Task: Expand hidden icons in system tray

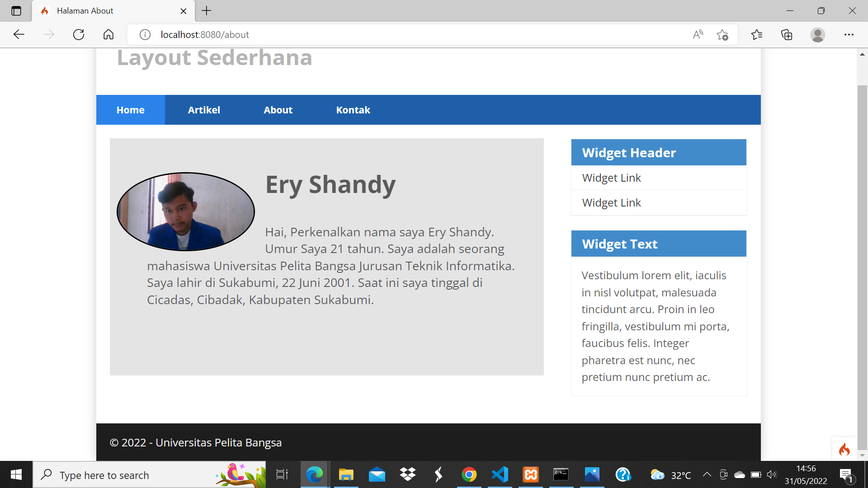Action: pos(708,474)
